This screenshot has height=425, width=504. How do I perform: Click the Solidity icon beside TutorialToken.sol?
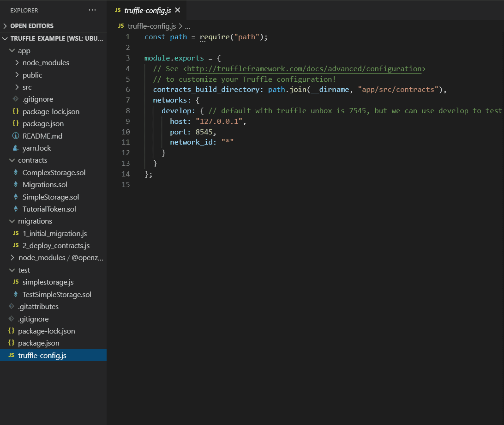[16, 209]
